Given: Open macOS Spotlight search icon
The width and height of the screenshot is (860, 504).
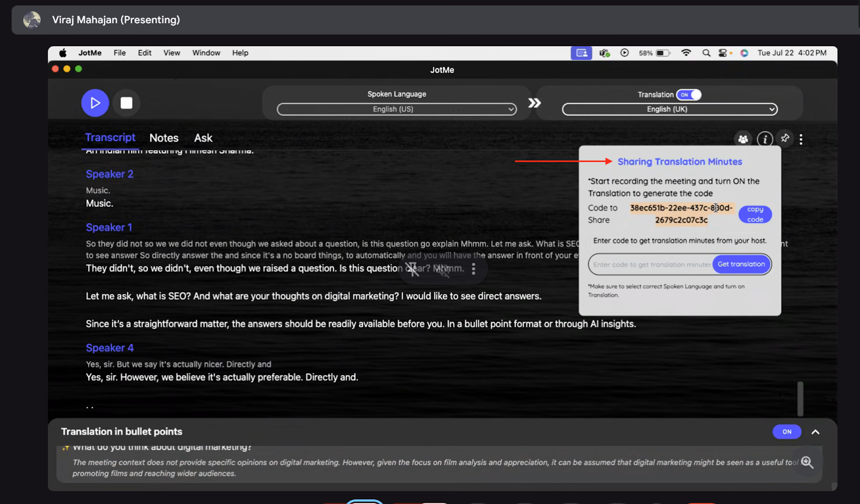Looking at the screenshot, I should coord(706,53).
